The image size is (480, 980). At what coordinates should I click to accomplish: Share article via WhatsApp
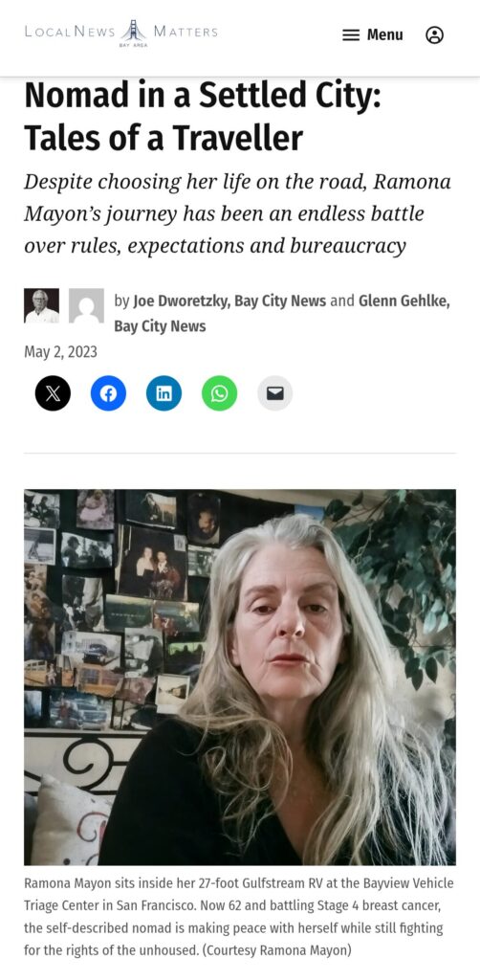point(219,393)
